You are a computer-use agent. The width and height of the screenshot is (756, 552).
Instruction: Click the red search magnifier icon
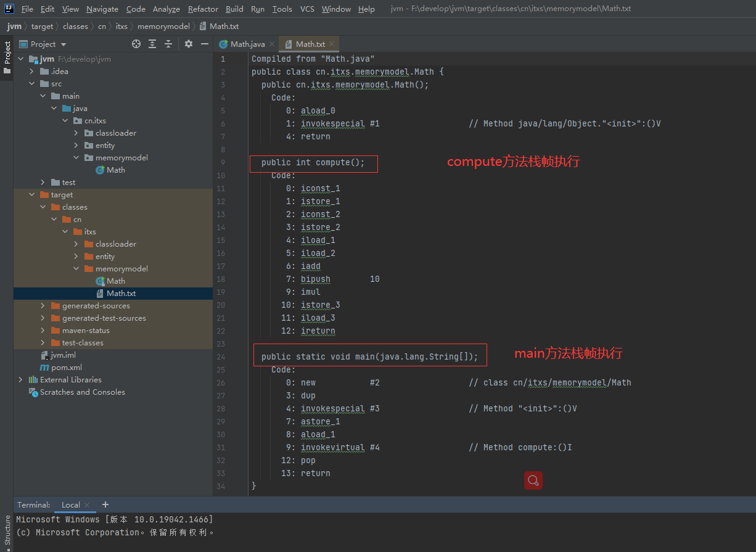coord(533,480)
